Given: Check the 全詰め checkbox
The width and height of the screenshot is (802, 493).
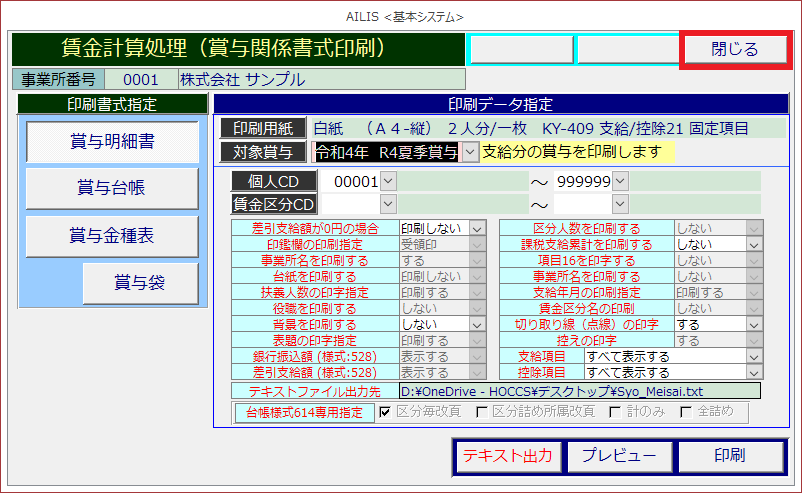Looking at the screenshot, I should click(686, 412).
